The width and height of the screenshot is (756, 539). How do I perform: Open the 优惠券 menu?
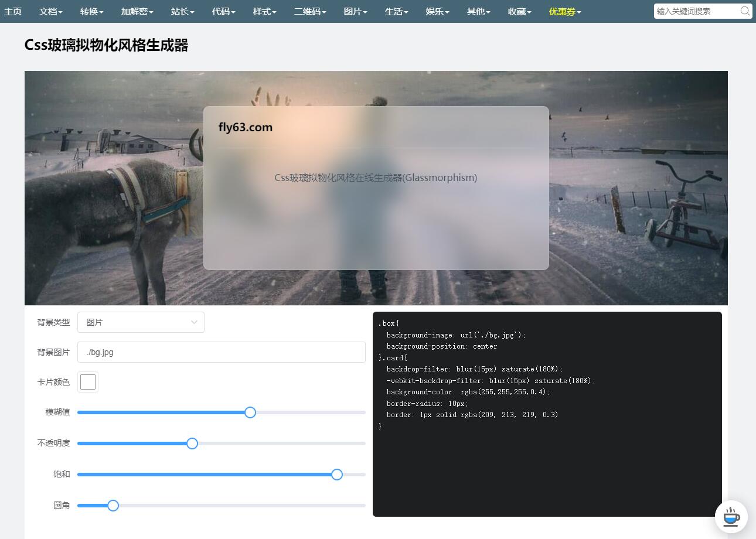pyautogui.click(x=564, y=11)
